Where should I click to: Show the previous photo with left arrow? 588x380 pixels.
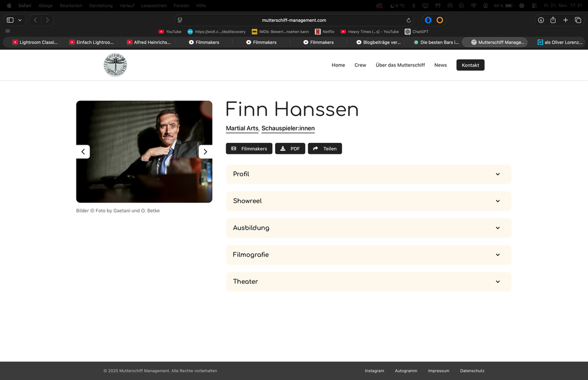pyautogui.click(x=83, y=152)
